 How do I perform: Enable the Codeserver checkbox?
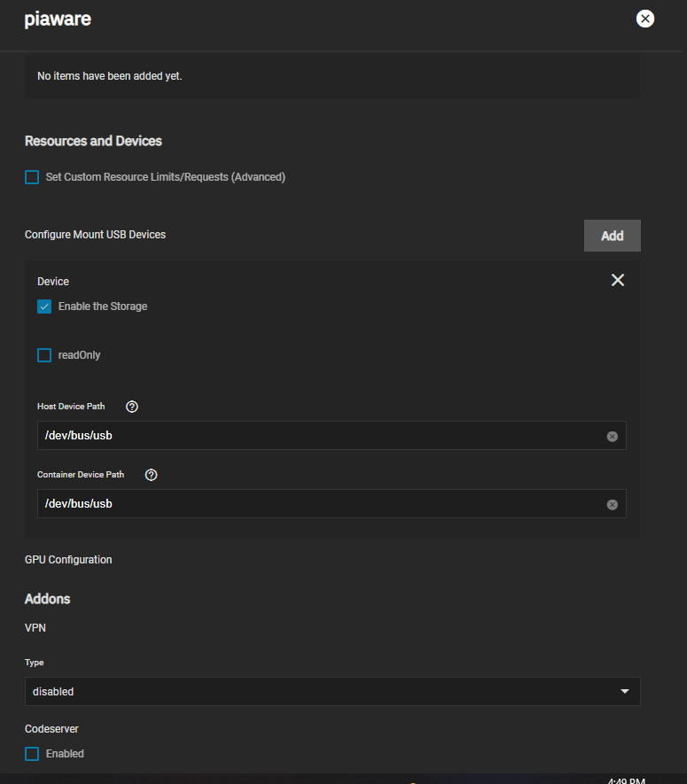[x=32, y=754]
